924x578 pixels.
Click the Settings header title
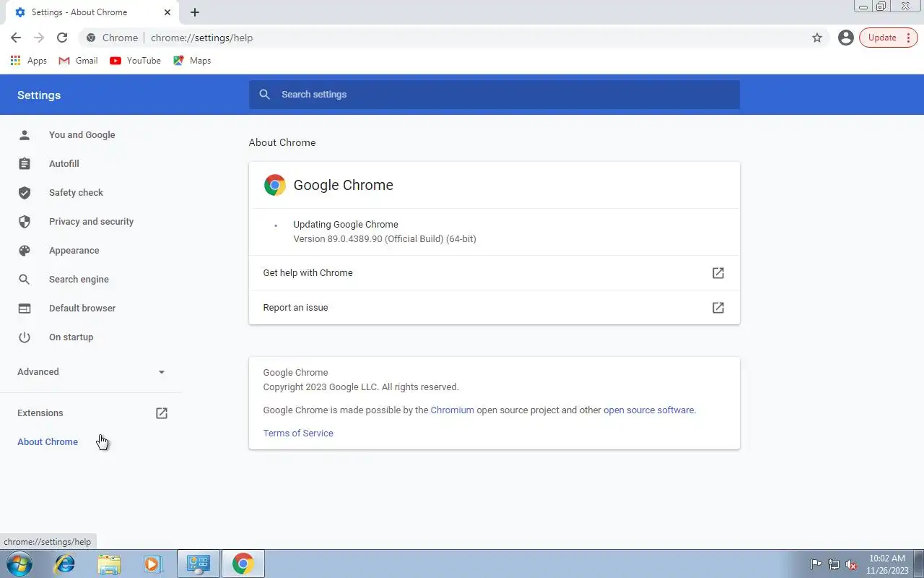coord(39,95)
